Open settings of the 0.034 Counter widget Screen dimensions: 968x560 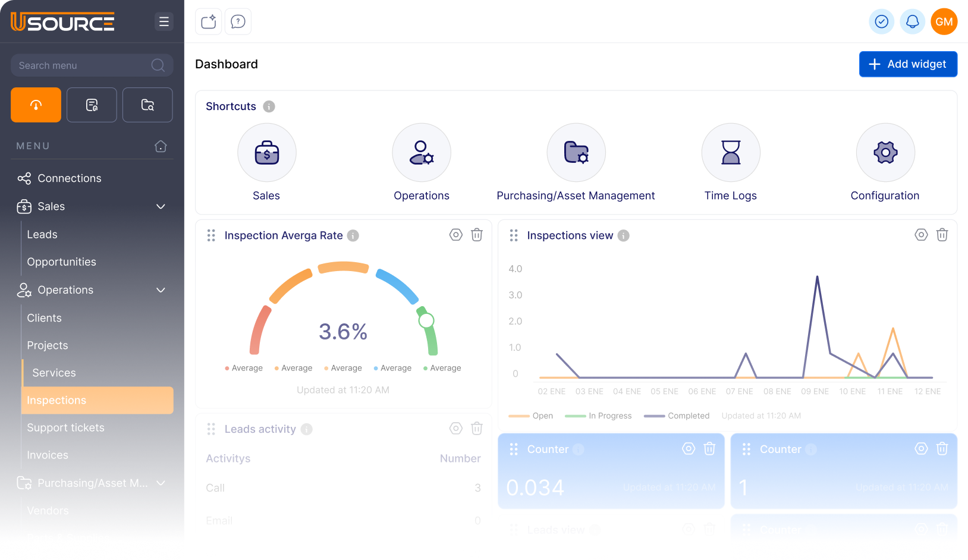click(689, 449)
